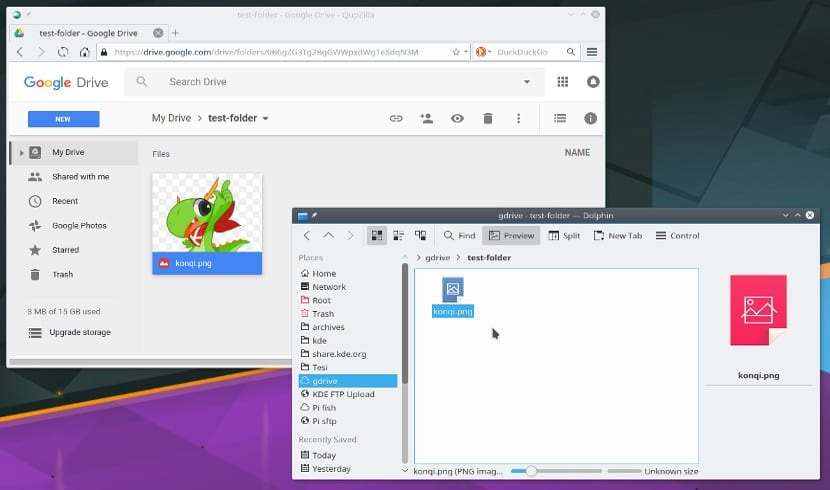Screen dimensions: 830x490
Task: Open a new browser tab with plus
Action: 175,33
